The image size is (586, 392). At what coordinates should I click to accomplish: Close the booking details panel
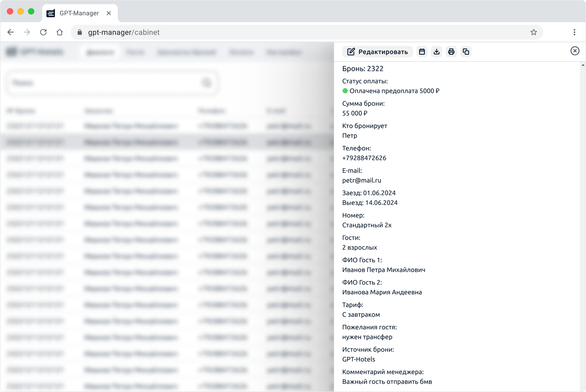click(x=575, y=51)
